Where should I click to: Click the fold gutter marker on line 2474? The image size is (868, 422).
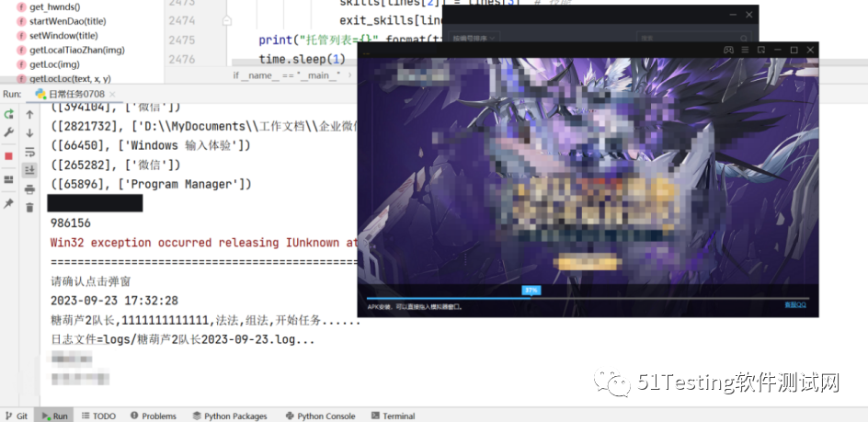click(x=227, y=20)
